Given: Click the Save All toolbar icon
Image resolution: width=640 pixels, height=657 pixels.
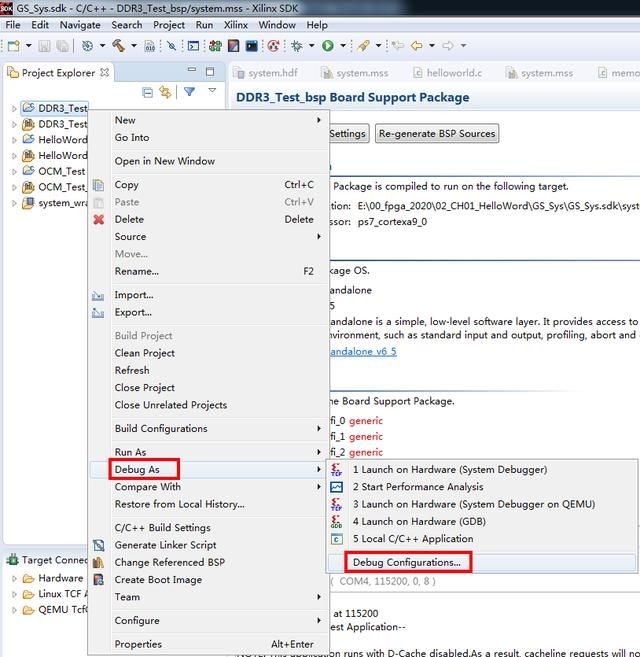Looking at the screenshot, I should [62, 46].
